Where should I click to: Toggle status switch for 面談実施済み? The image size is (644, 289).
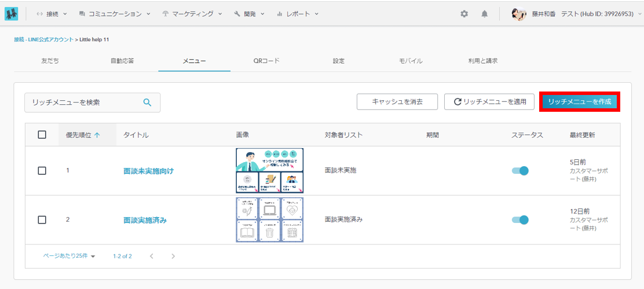point(520,220)
